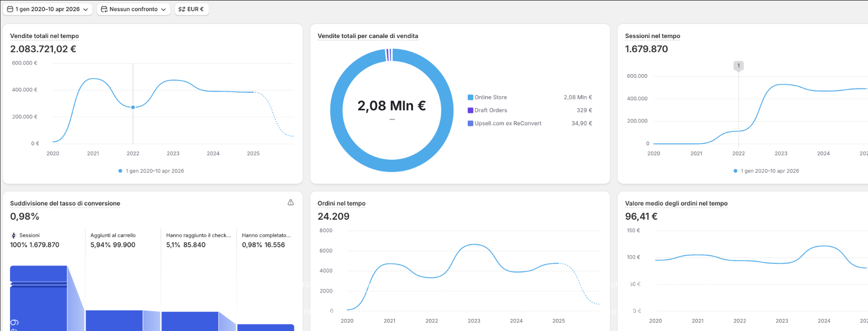Open the date range picker 1 gen 2020–10 apr 2026

click(47, 9)
